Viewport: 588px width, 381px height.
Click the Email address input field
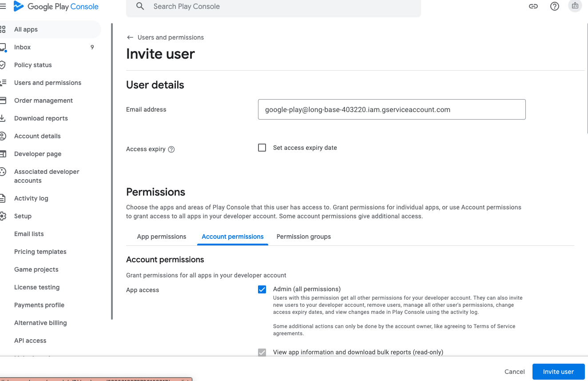click(x=392, y=109)
